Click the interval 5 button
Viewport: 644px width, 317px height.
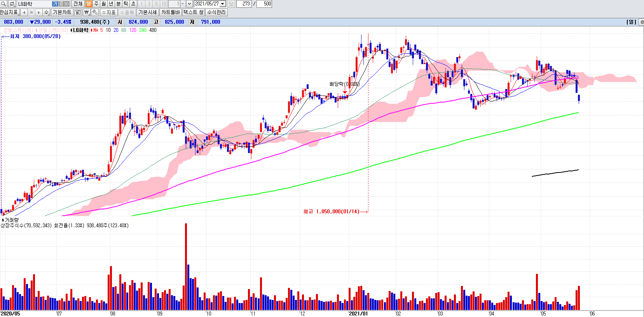(x=156, y=4)
